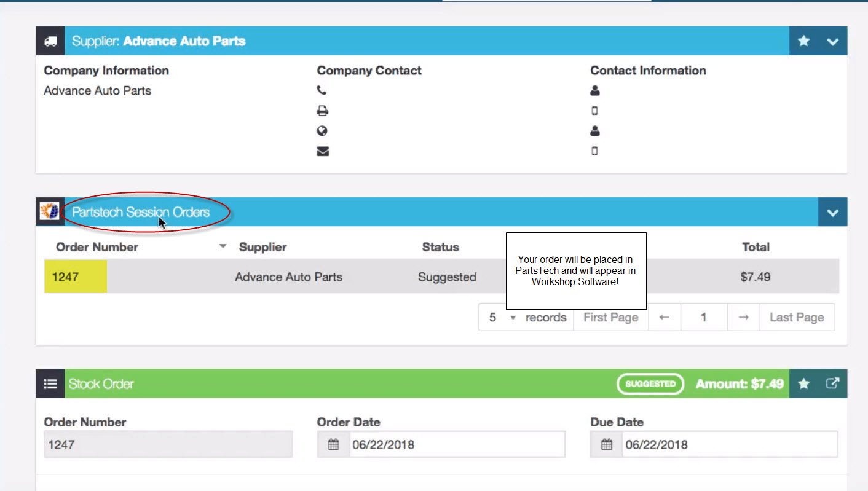Go to the next page arrow
Viewport: 868px width, 491px height.
744,317
